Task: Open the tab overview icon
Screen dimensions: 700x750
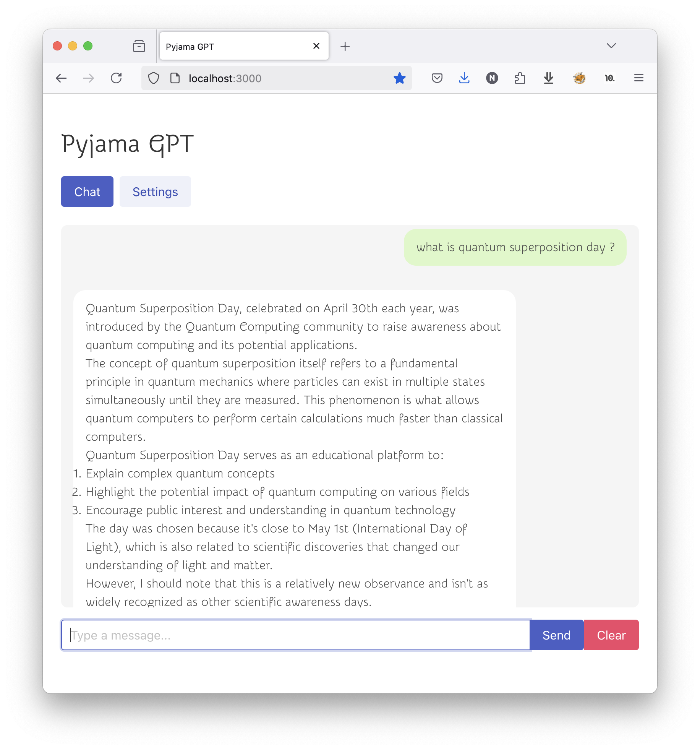Action: click(139, 46)
